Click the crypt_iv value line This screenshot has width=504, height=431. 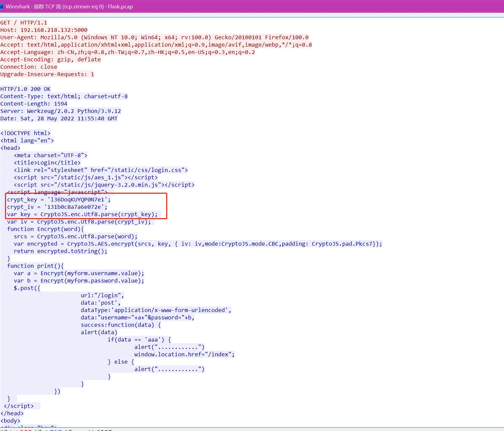[57, 207]
